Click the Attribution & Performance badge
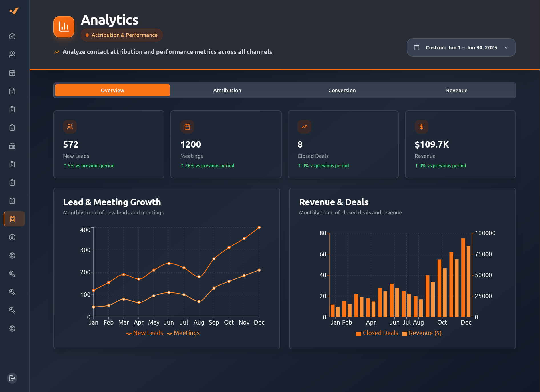540x392 pixels. (x=122, y=35)
